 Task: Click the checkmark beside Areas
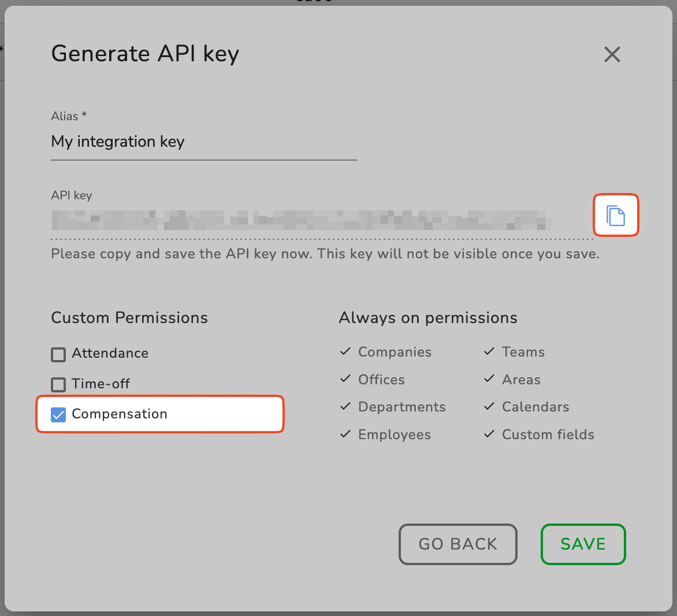pyautogui.click(x=489, y=379)
